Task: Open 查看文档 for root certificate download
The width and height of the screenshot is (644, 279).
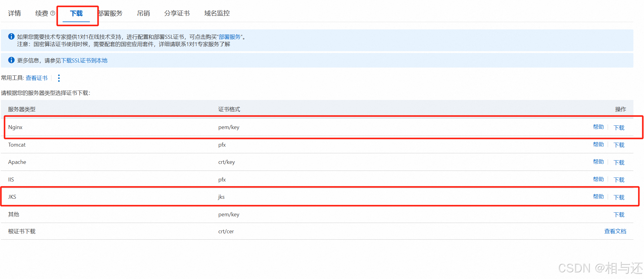Action: [x=615, y=231]
